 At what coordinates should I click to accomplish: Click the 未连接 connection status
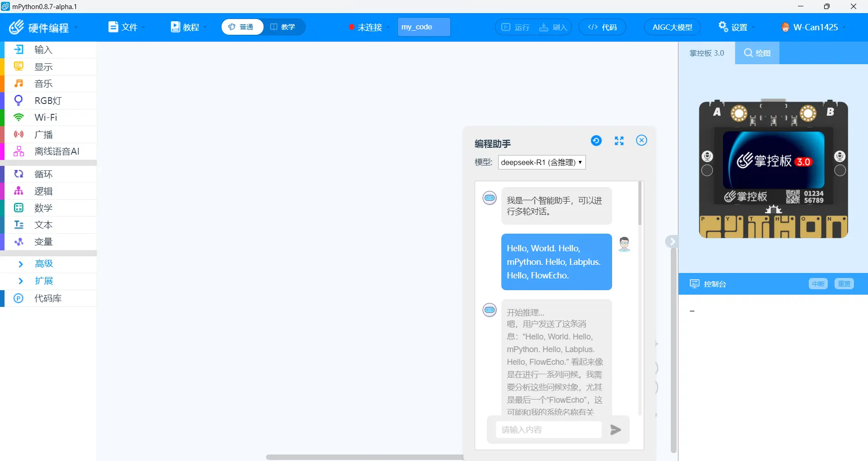pos(369,27)
